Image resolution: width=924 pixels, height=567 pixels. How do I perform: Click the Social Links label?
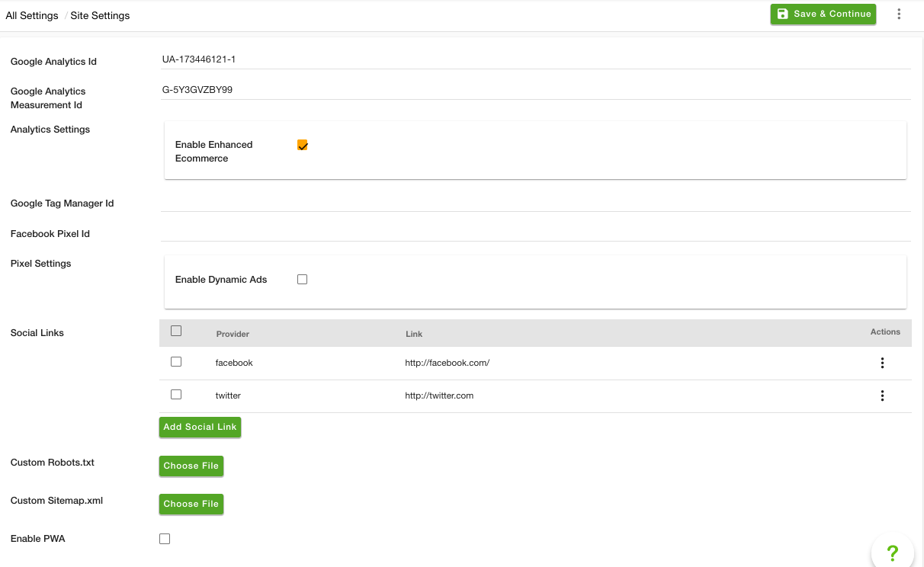pyautogui.click(x=37, y=333)
